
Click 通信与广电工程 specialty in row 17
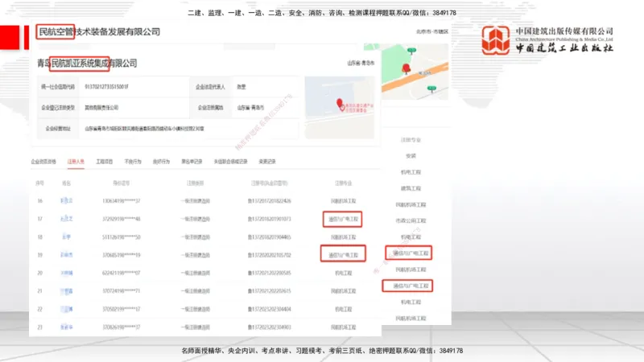coord(343,219)
